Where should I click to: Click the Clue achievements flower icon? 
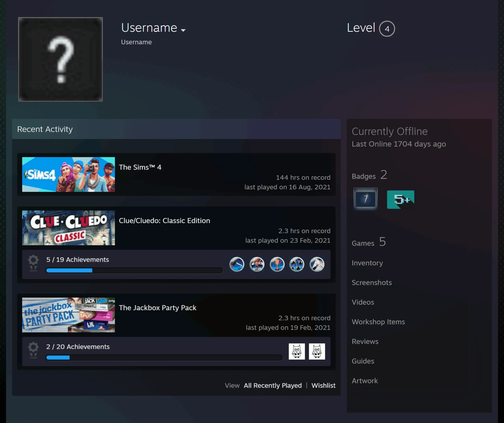33,263
